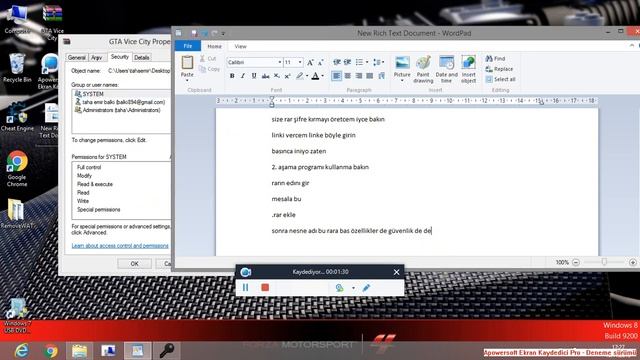Screen dimensions: 640x360
Task: Open Arşiv tab in Properties dialog
Action: 97,58
